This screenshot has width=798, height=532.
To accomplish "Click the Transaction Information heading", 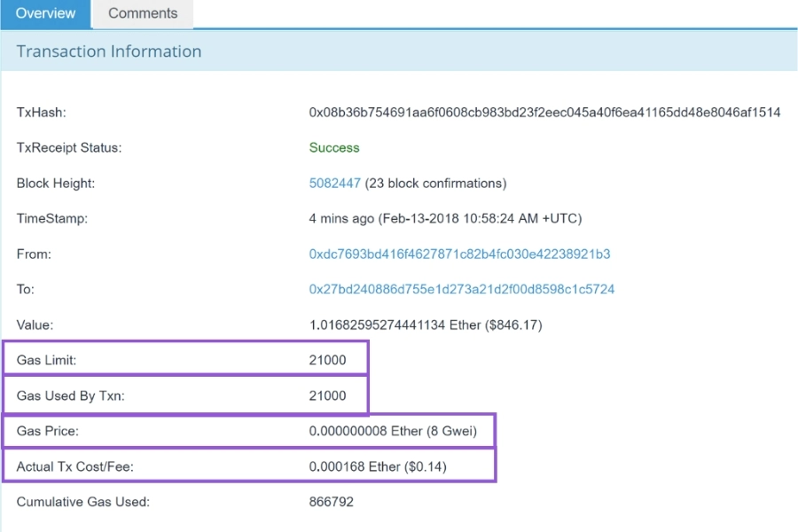I will (109, 51).
